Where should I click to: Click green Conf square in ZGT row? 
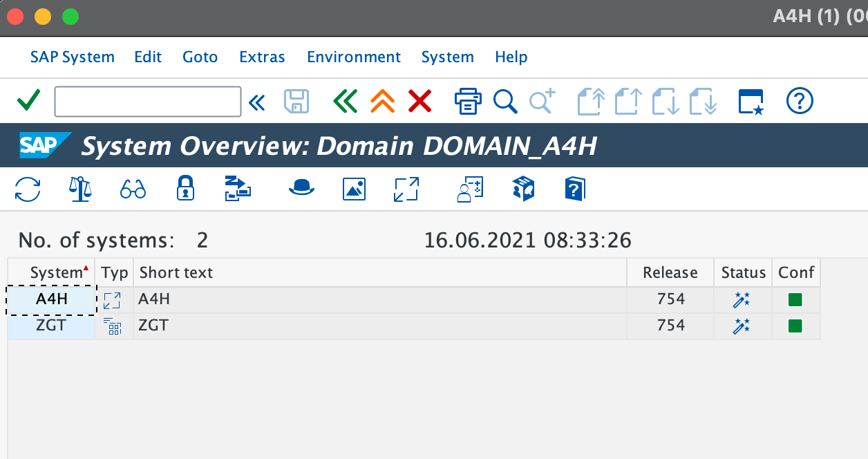795,326
